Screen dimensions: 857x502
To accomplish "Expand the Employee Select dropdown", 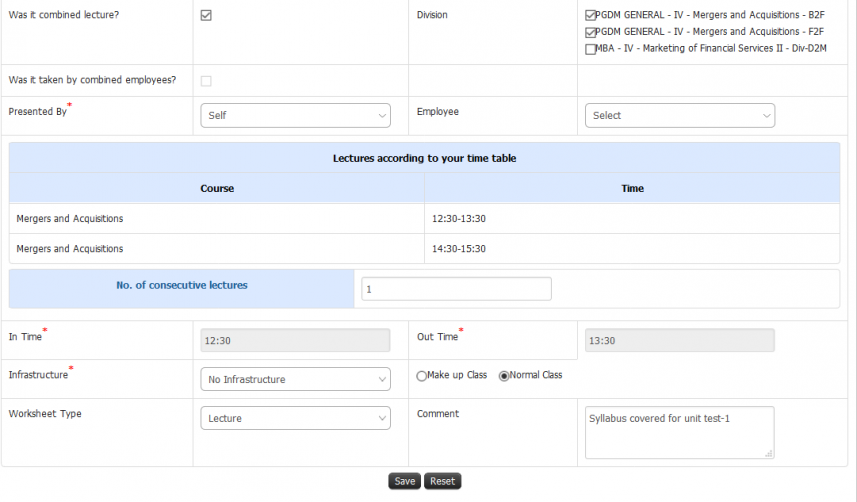I will coord(680,115).
